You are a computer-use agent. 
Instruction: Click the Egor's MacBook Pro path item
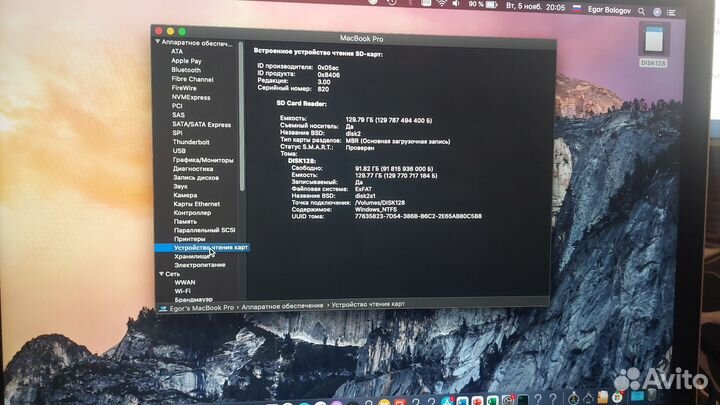[x=202, y=308]
